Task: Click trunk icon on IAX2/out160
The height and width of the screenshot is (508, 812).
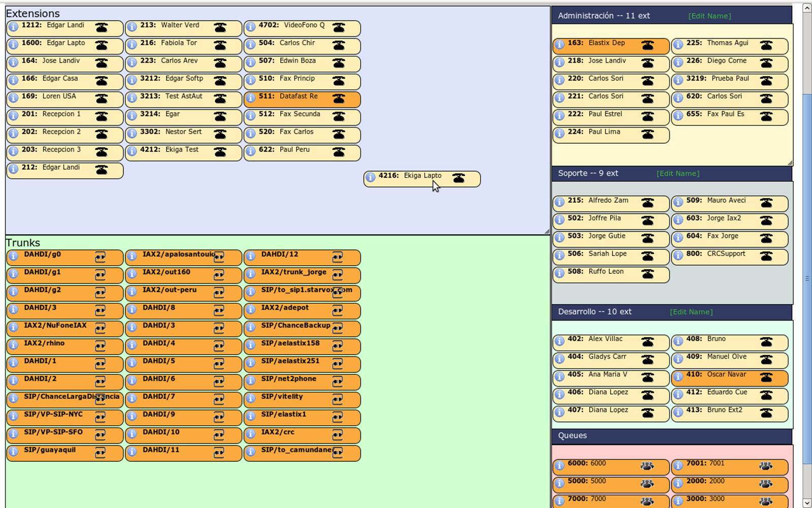Action: 219,275
